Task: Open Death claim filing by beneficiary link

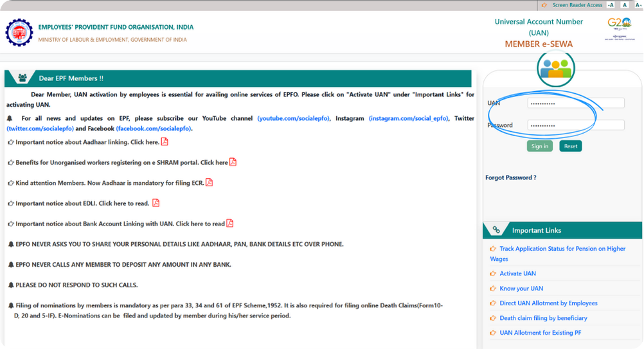Action: point(543,318)
